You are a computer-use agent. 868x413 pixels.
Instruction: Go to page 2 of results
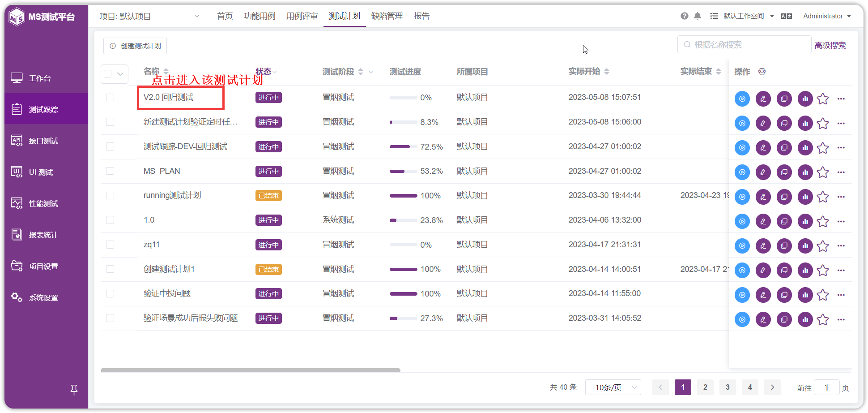pos(705,387)
